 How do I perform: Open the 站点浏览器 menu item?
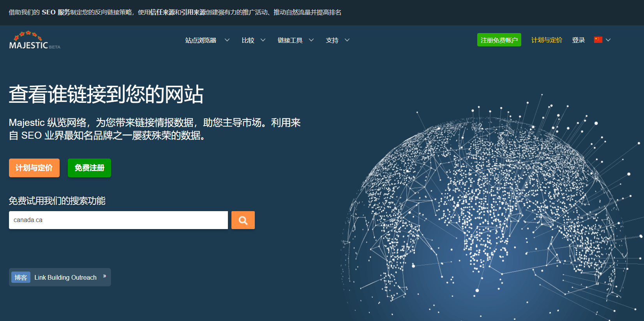pos(201,40)
